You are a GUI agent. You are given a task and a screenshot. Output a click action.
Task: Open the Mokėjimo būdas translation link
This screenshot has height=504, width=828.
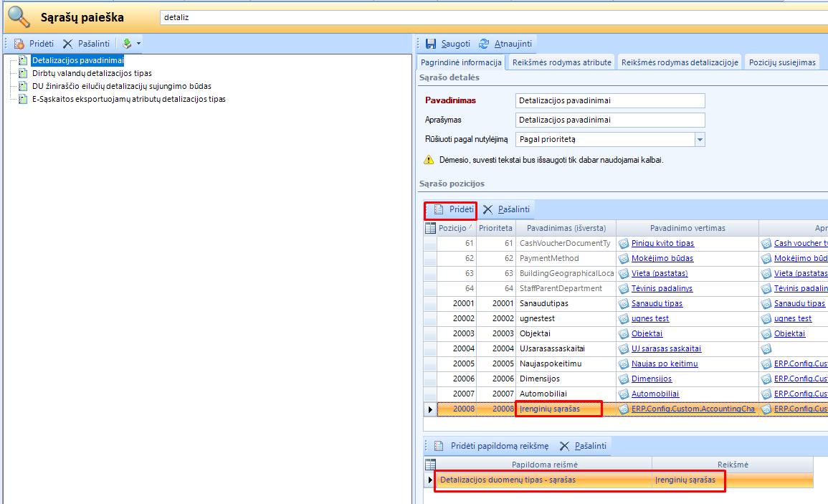click(662, 258)
